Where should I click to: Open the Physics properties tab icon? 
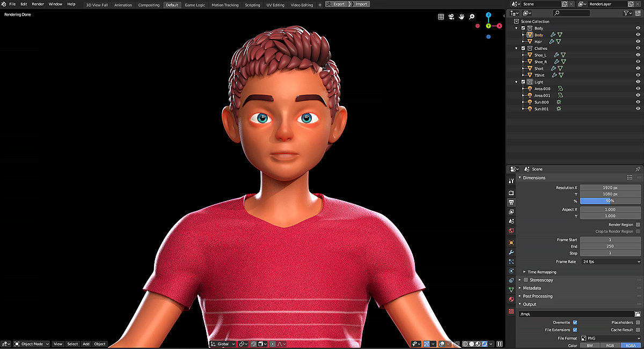click(511, 271)
